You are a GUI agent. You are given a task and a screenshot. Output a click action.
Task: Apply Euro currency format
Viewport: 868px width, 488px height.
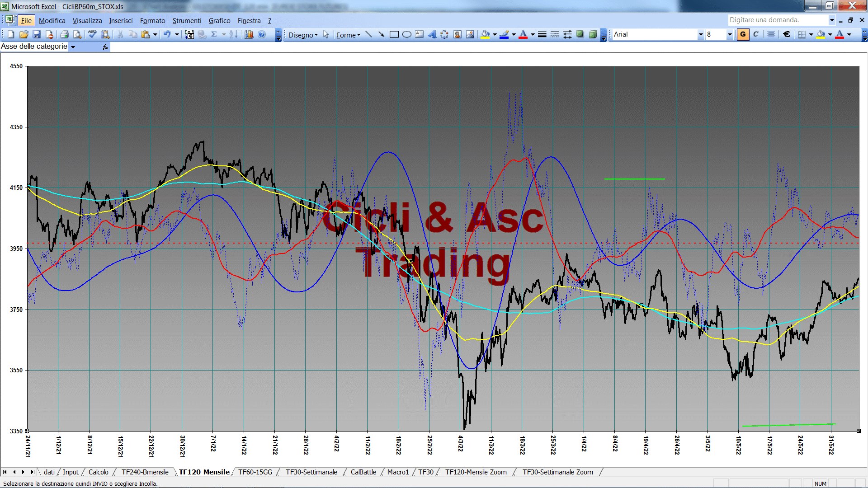[787, 34]
